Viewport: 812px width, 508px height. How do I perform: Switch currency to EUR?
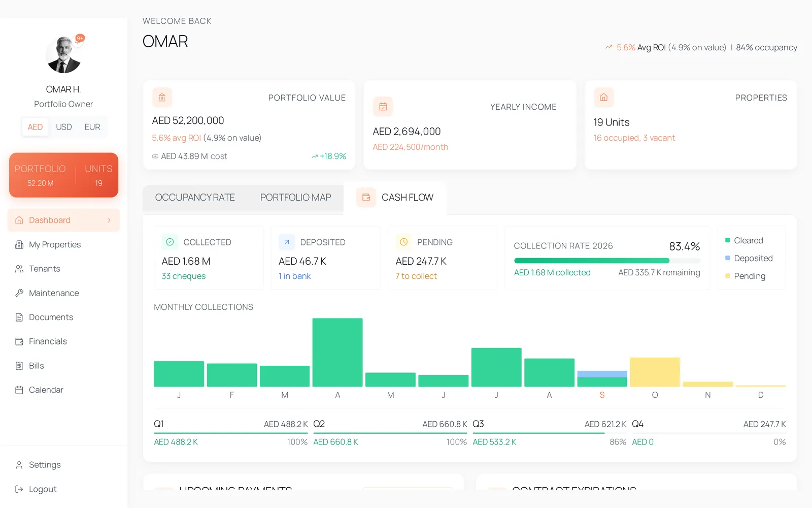click(x=92, y=127)
